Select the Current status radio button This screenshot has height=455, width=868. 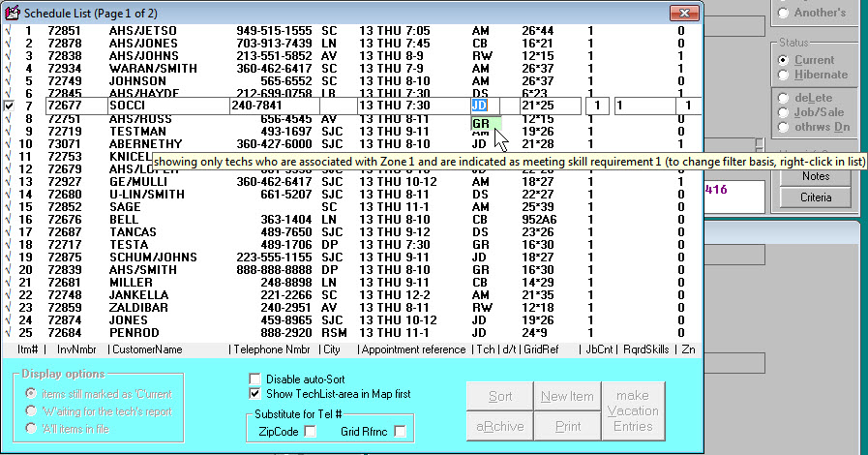[x=784, y=60]
